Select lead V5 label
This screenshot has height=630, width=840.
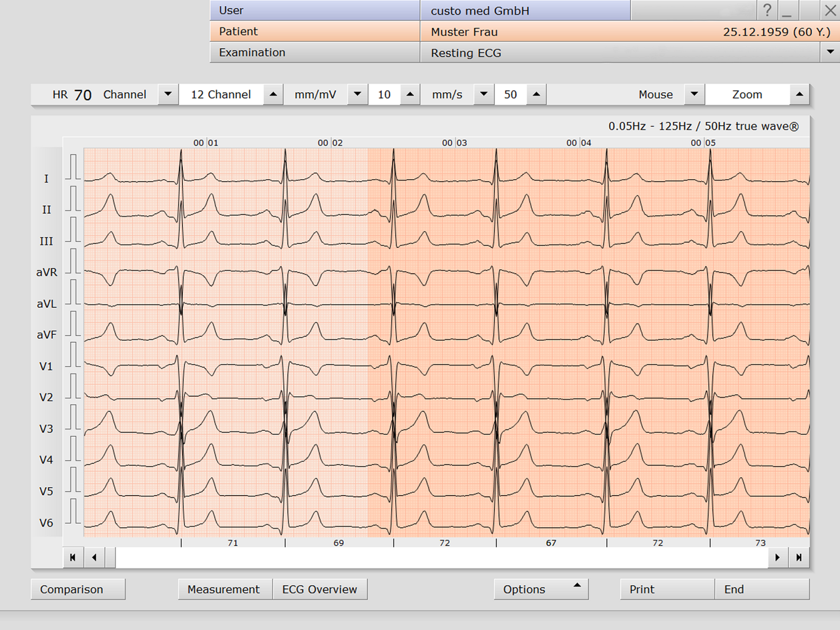[x=46, y=491]
